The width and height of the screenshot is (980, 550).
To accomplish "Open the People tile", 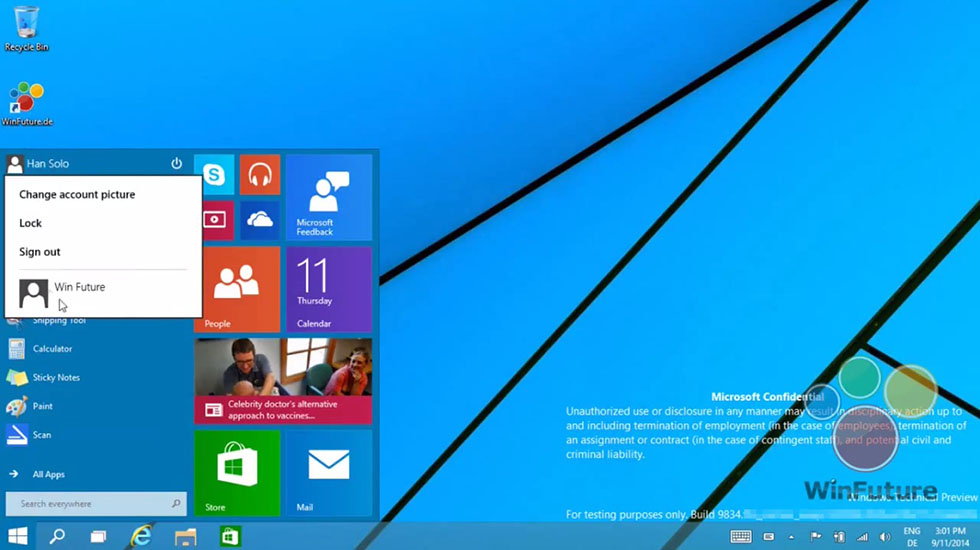I will pos(237,288).
